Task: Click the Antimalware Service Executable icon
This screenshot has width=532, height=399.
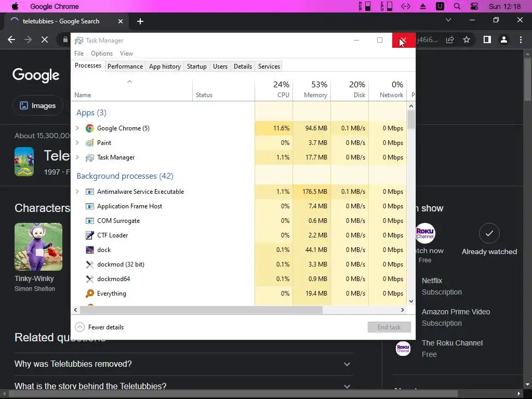Action: (89, 192)
